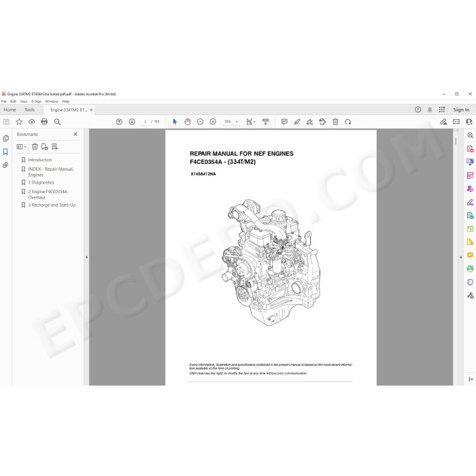Open the Create PDF tool icon
The height and width of the screenshot is (476, 476).
(x=470, y=149)
